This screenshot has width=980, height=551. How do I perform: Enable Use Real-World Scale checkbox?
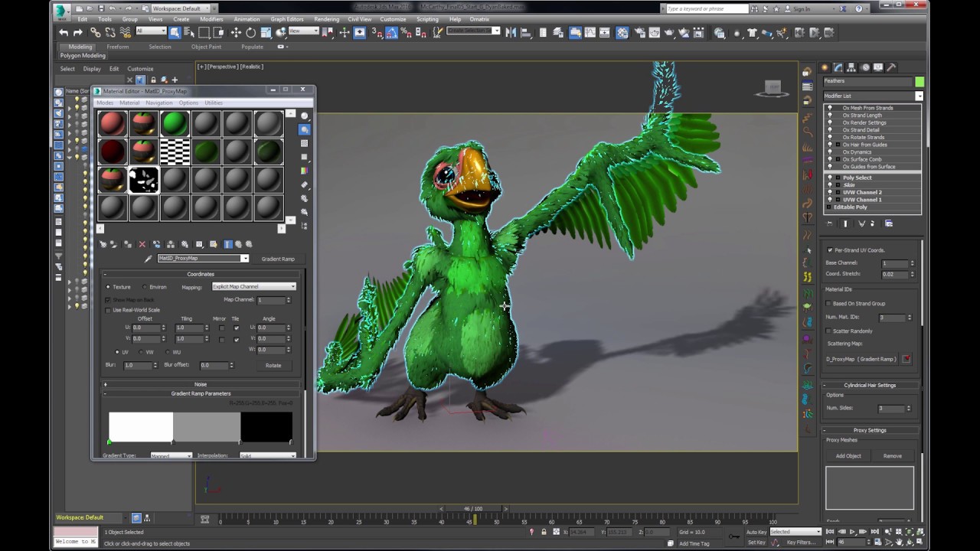pos(108,310)
